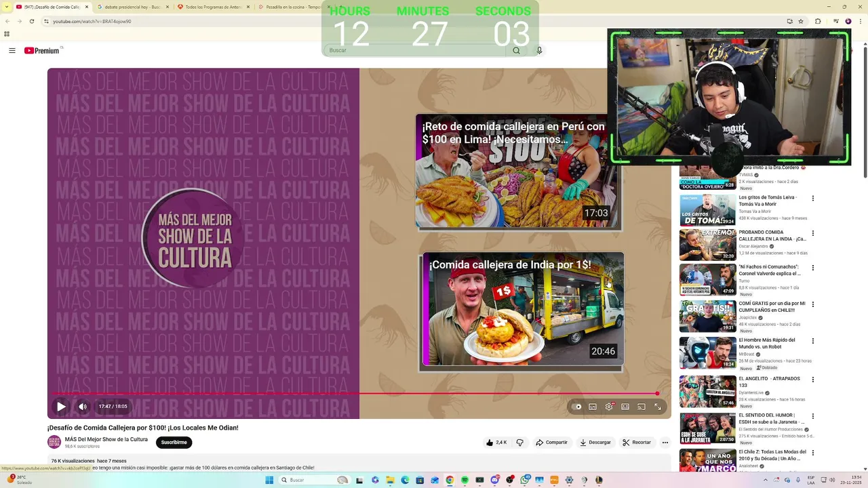Dislike the video with thumbs down
868x488 pixels.
click(520, 443)
